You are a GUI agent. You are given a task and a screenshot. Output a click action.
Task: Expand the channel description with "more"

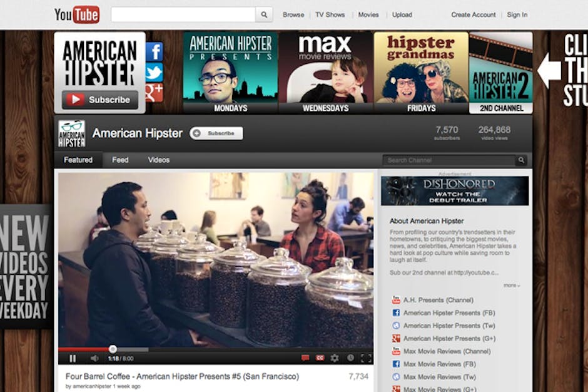pyautogui.click(x=512, y=286)
